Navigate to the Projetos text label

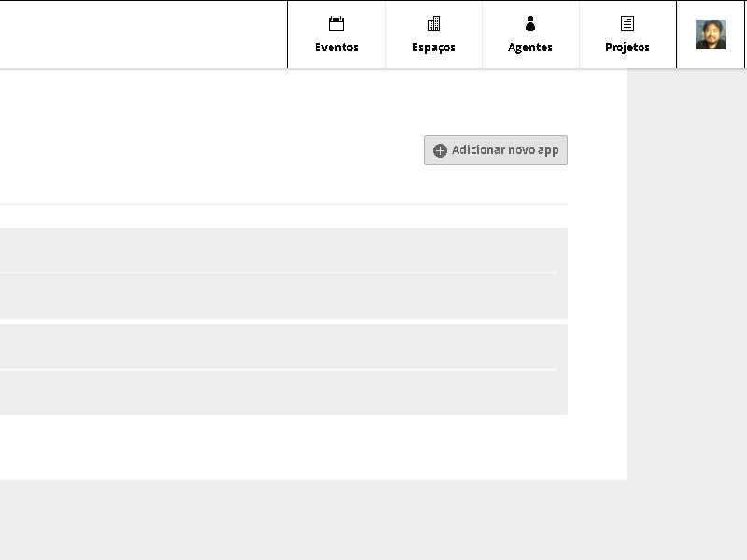click(627, 48)
